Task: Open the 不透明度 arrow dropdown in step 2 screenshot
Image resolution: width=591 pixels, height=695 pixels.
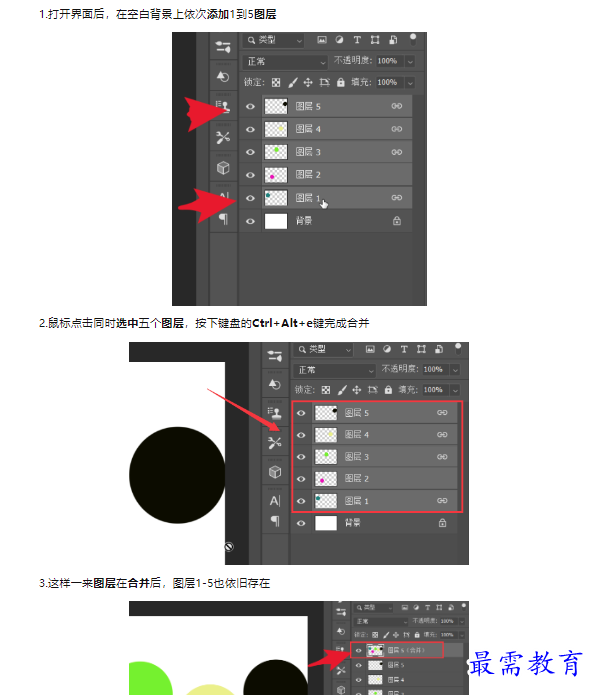Action: pyautogui.click(x=455, y=369)
